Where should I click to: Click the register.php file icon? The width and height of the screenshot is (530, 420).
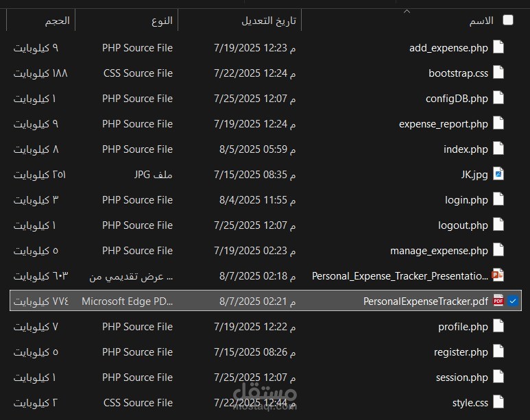(x=498, y=351)
